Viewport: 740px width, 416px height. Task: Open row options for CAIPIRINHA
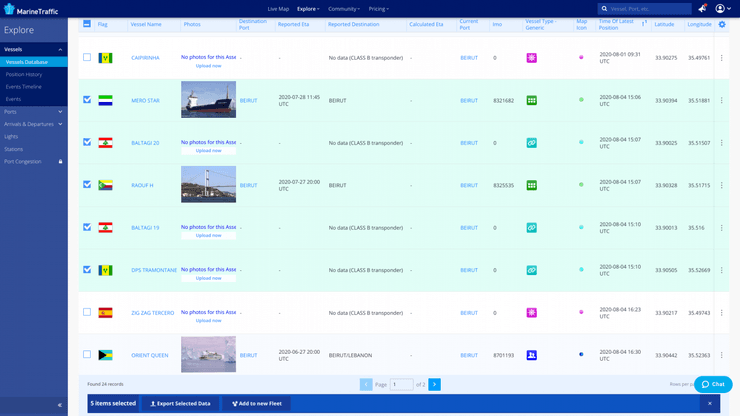pyautogui.click(x=721, y=58)
